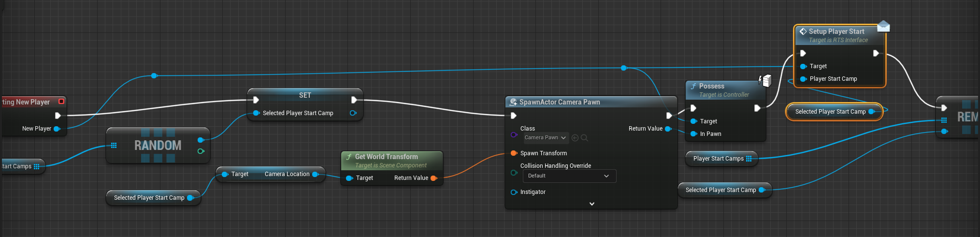Click the magnifier browse icon beside Class
Image resolution: width=980 pixels, height=237 pixels.
[584, 138]
